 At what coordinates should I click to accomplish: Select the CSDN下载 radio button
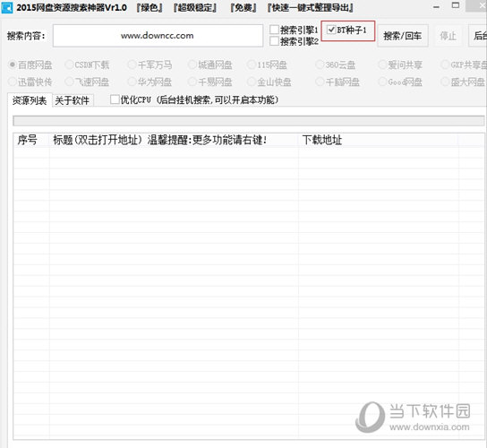(x=69, y=65)
